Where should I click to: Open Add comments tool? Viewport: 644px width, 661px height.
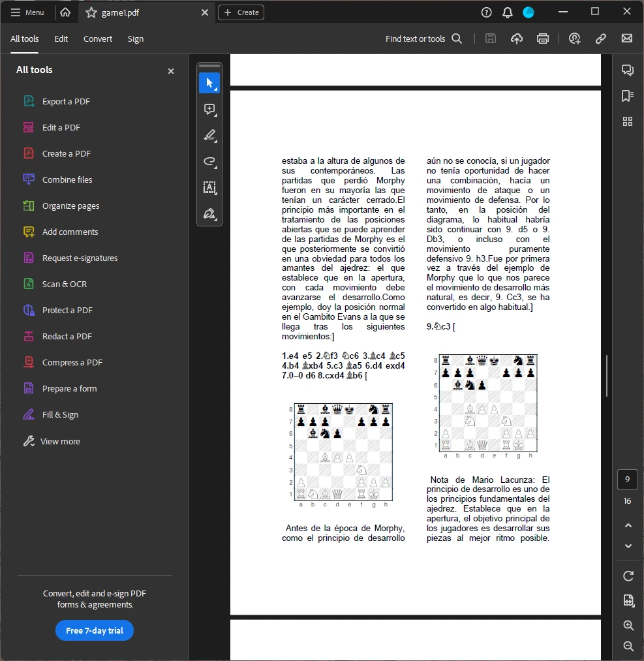pyautogui.click(x=61, y=232)
